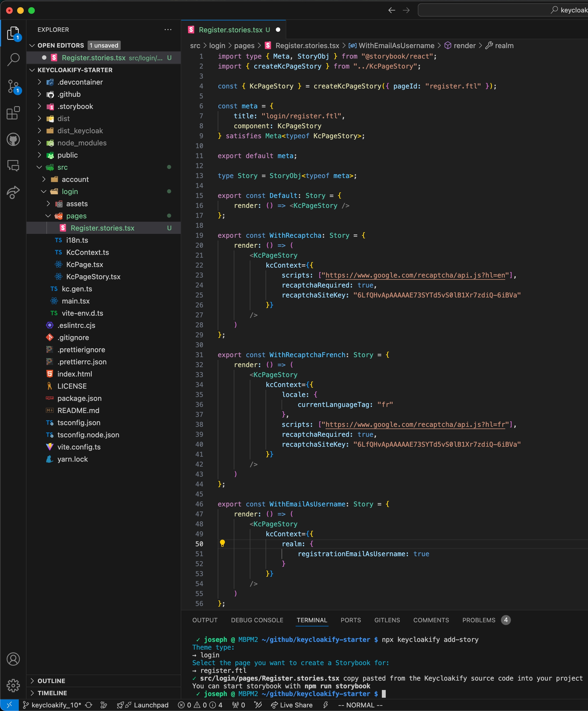Image resolution: width=588 pixels, height=711 pixels.
Task: Open the Extensions view icon
Action: (x=13, y=113)
